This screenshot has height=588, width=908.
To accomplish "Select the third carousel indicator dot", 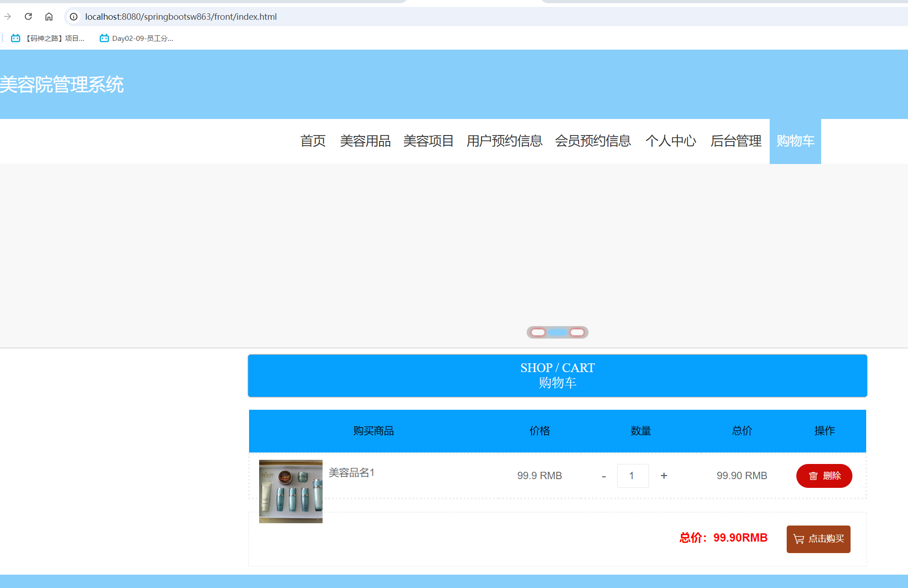I will pyautogui.click(x=577, y=332).
